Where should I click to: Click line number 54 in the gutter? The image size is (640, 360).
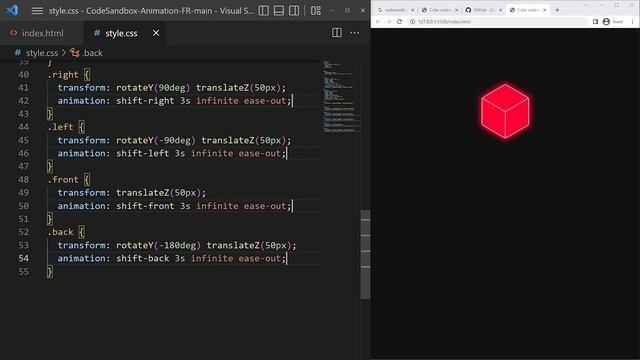coord(23,258)
